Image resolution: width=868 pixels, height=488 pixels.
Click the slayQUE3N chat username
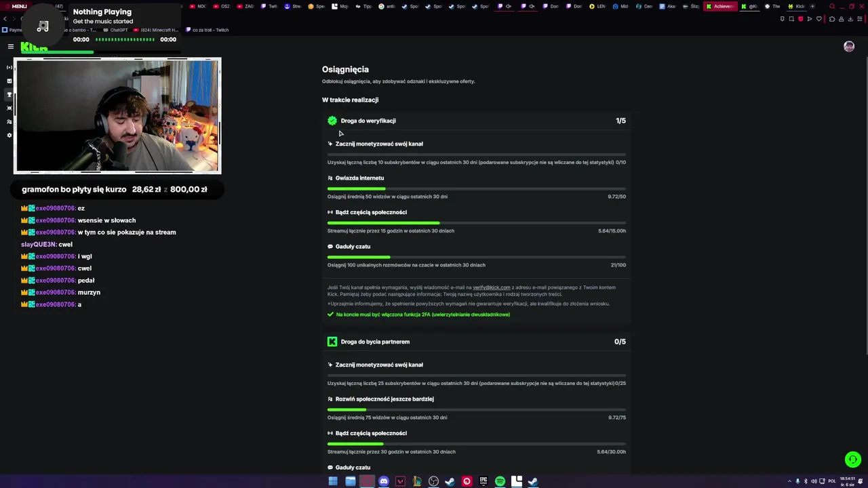coord(39,244)
